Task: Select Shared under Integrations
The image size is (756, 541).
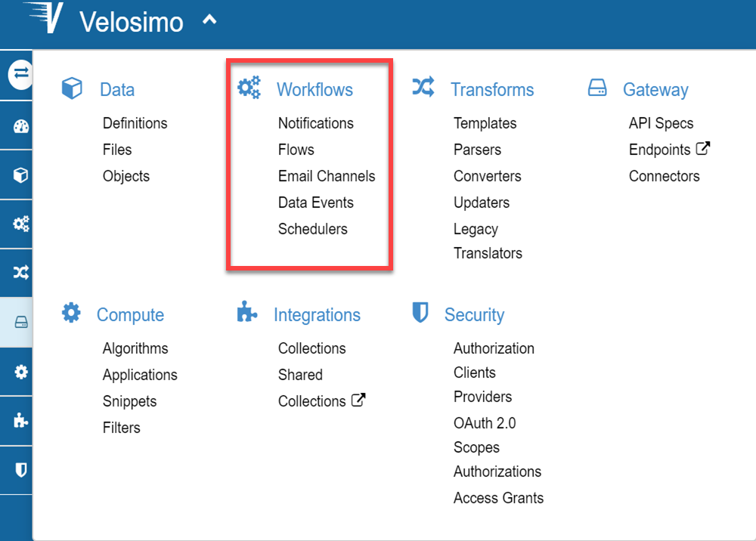Action: [x=300, y=376]
